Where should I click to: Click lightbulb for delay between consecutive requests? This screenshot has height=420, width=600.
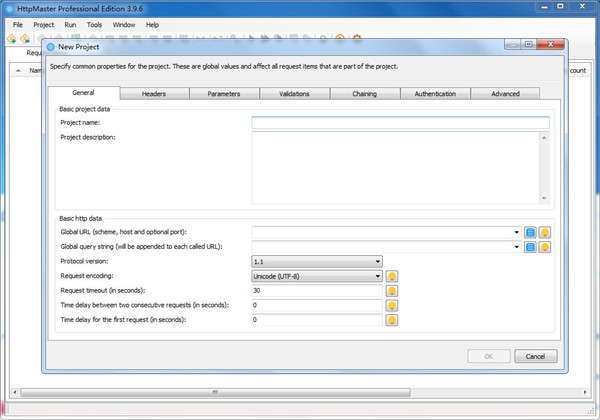click(x=392, y=305)
